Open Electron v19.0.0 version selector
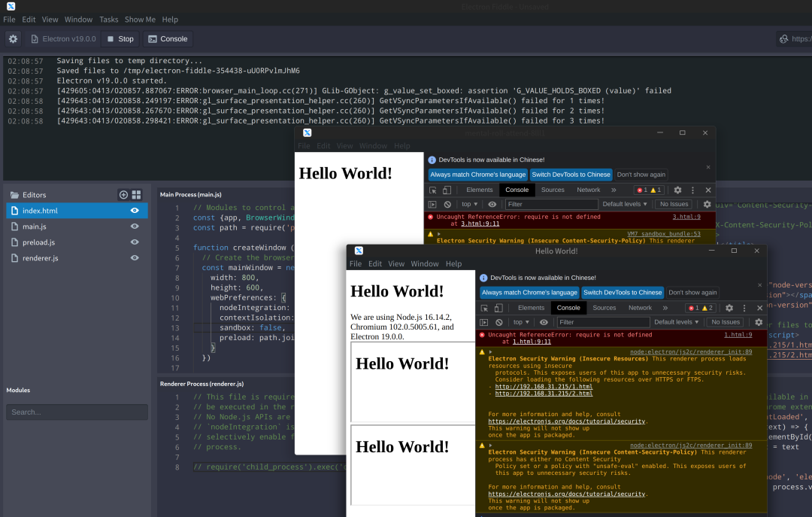The height and width of the screenshot is (517, 812). coord(63,39)
